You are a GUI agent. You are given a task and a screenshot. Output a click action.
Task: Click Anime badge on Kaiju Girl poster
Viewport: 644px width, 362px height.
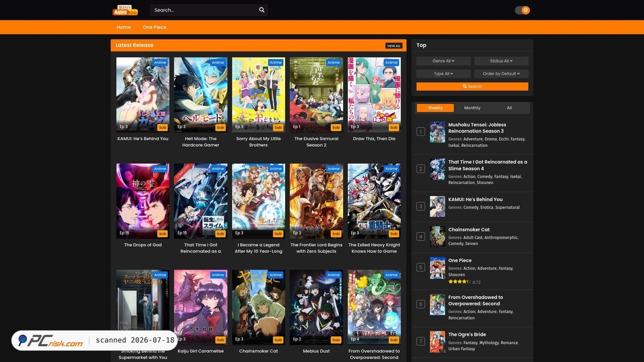pyautogui.click(x=218, y=275)
